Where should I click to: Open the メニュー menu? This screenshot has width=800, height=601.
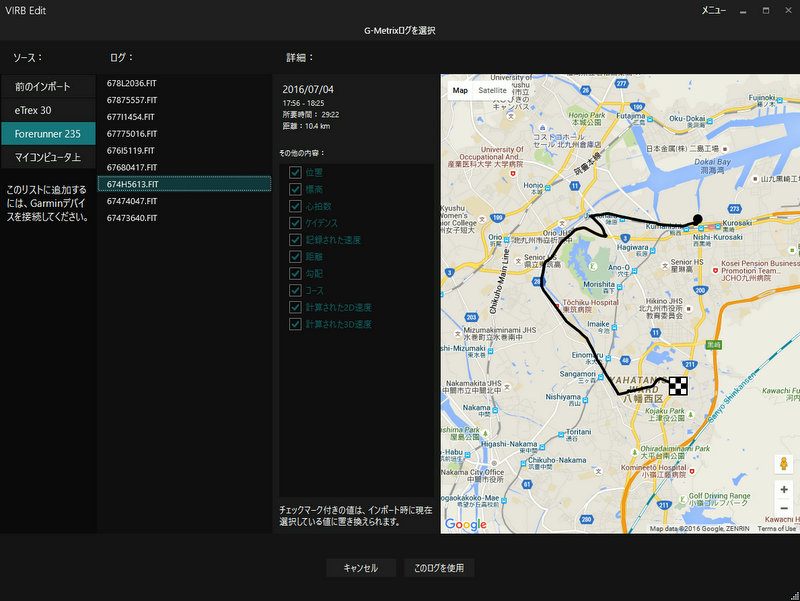point(713,10)
